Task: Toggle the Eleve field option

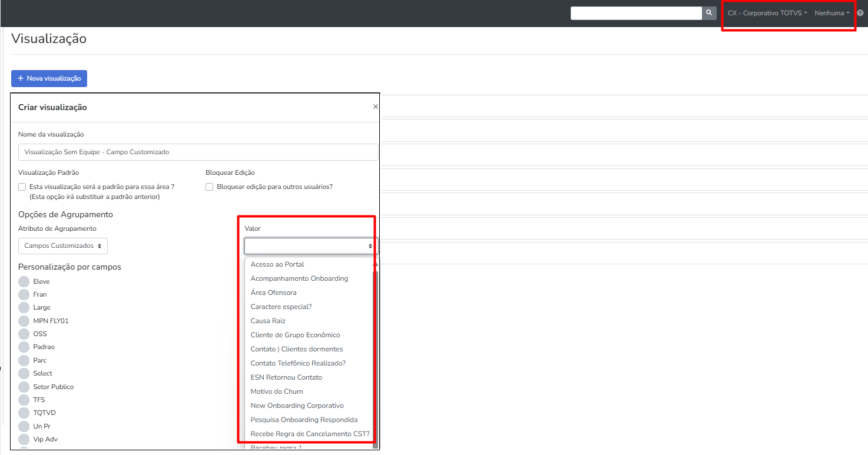Action: pyautogui.click(x=24, y=281)
